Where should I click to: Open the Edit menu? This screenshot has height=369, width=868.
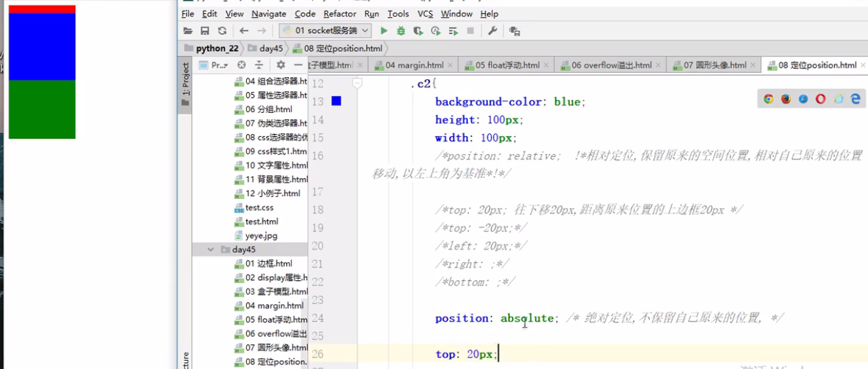click(x=210, y=14)
